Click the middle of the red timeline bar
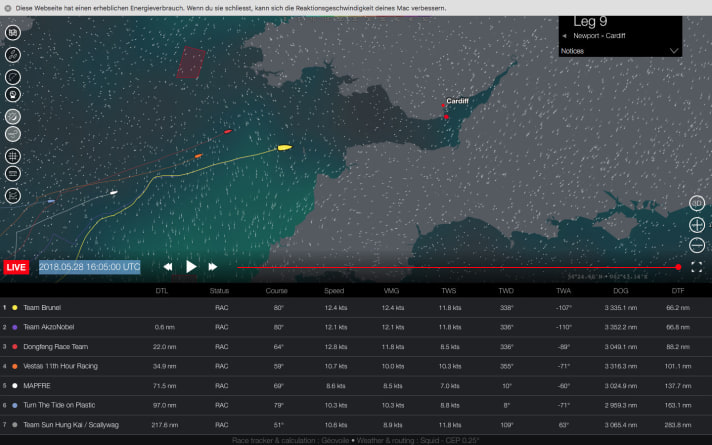 (457, 267)
